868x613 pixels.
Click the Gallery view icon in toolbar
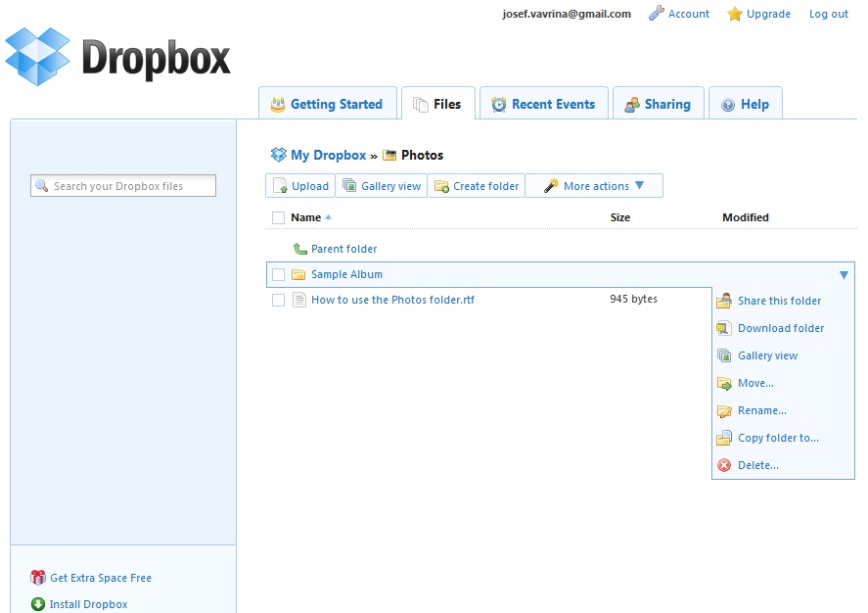(349, 185)
